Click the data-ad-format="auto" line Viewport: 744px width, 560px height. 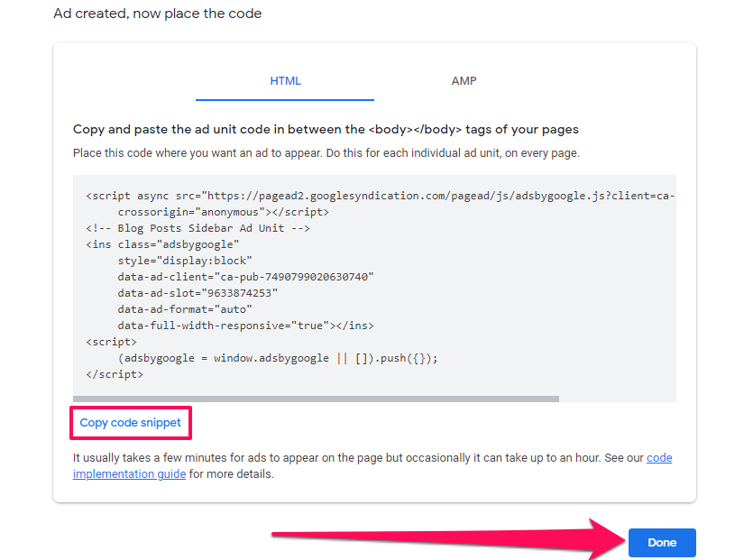(x=185, y=309)
